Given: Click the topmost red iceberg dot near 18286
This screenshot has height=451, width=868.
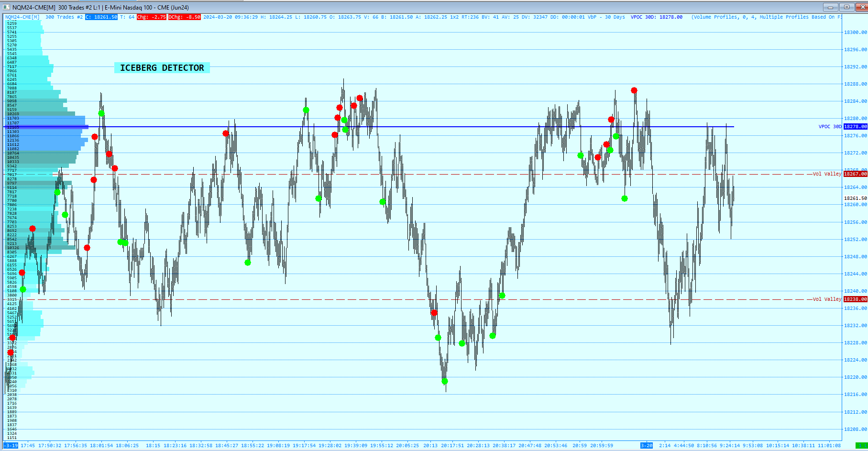Looking at the screenshot, I should [x=634, y=90].
